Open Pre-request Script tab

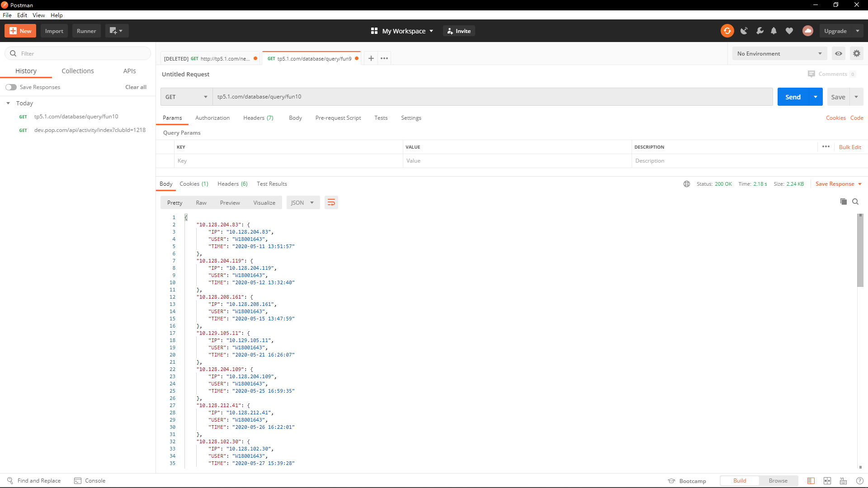pyautogui.click(x=338, y=118)
